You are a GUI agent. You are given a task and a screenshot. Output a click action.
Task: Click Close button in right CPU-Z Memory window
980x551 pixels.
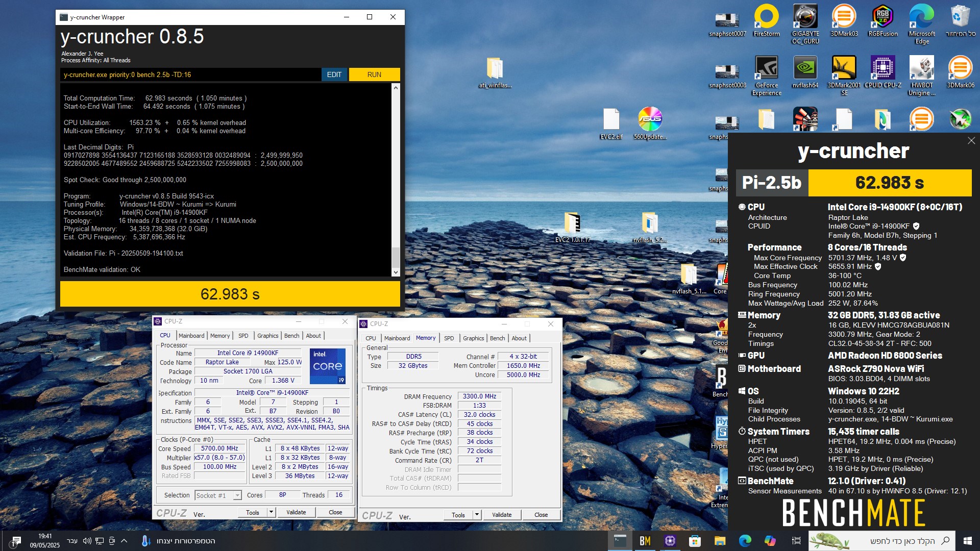541,515
